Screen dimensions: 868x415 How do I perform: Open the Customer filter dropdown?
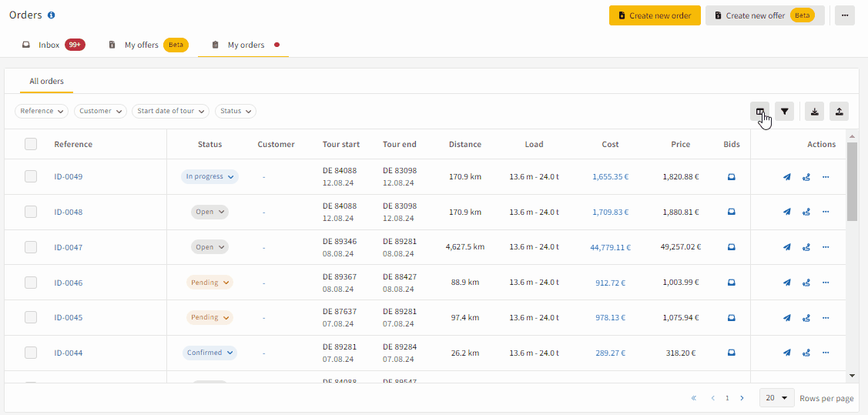[x=100, y=111]
